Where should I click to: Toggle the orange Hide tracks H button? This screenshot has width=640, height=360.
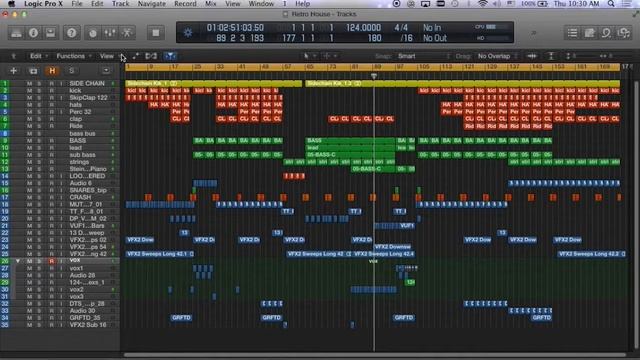tap(52, 71)
